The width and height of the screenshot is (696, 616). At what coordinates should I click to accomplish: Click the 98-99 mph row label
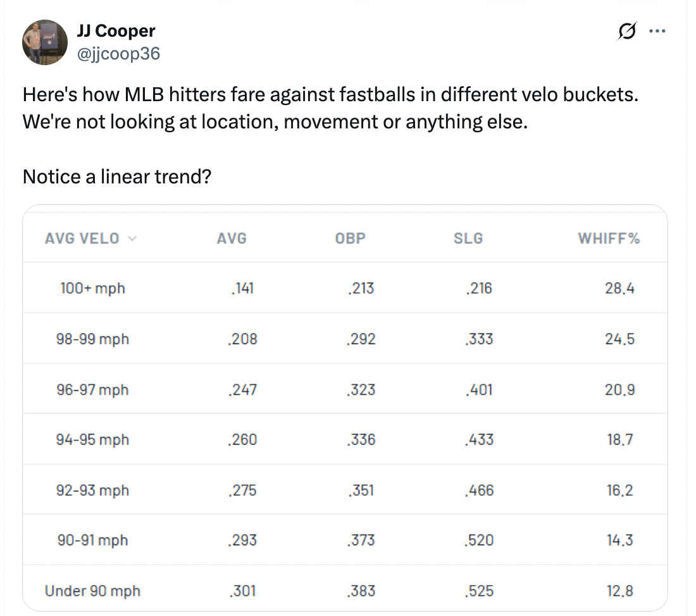92,339
